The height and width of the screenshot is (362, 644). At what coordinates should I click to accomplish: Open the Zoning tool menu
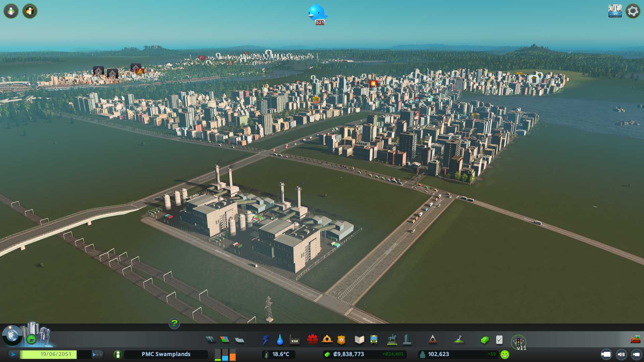(225, 340)
